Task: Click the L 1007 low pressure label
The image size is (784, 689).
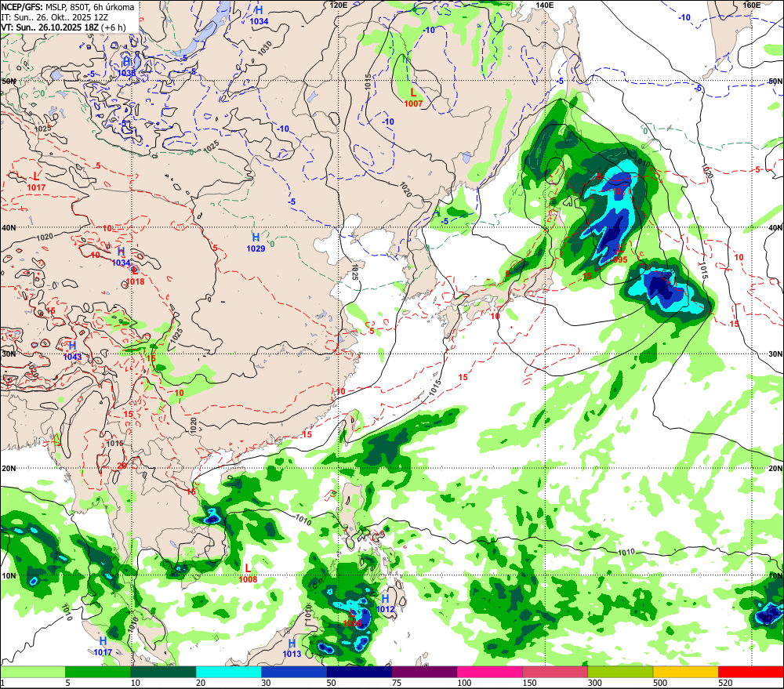Action: pos(413,98)
